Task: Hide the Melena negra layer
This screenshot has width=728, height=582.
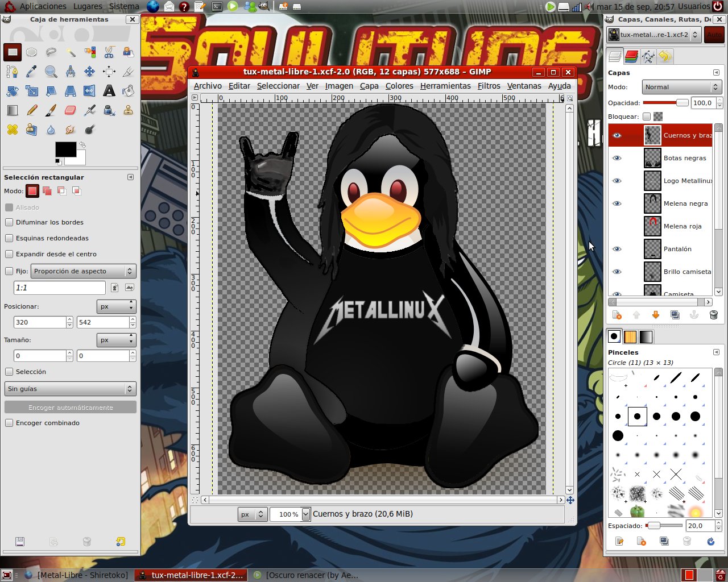Action: coord(617,203)
